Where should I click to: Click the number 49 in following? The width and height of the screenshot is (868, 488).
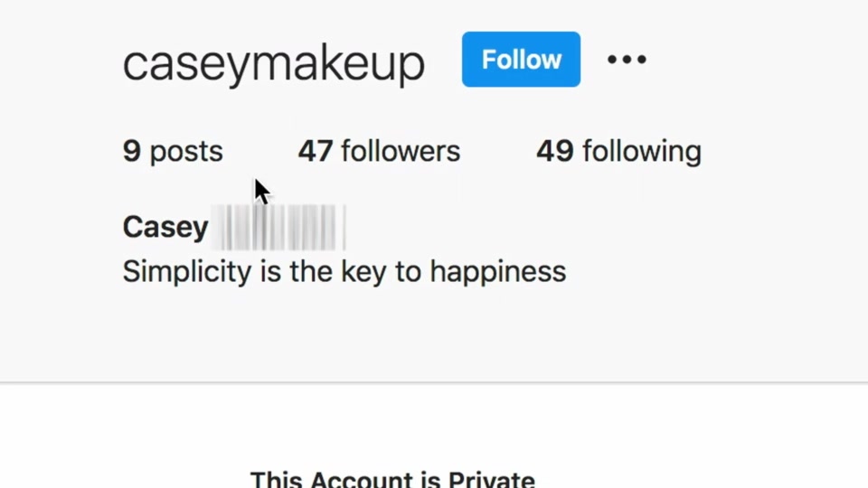555,151
